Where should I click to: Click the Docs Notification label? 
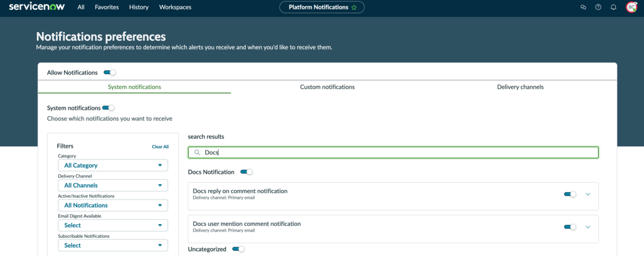211,172
